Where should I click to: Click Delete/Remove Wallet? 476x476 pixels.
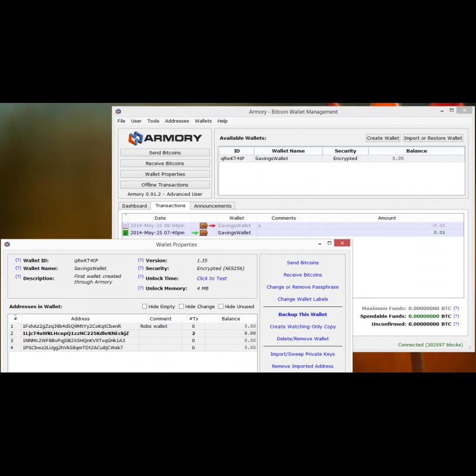303,339
